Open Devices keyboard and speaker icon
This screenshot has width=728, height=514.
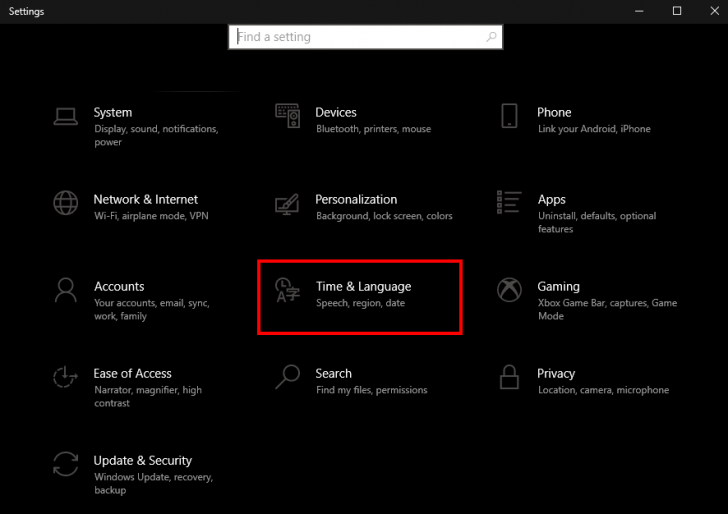(x=288, y=116)
